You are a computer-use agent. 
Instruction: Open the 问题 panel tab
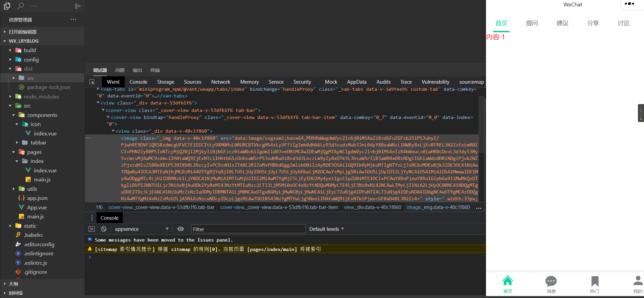tap(120, 70)
